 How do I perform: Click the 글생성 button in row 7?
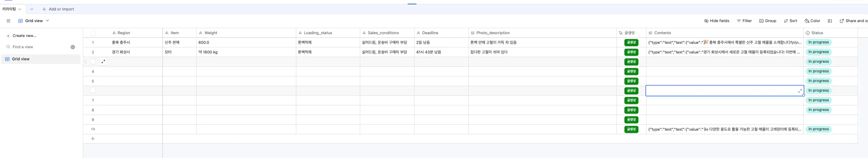631,100
